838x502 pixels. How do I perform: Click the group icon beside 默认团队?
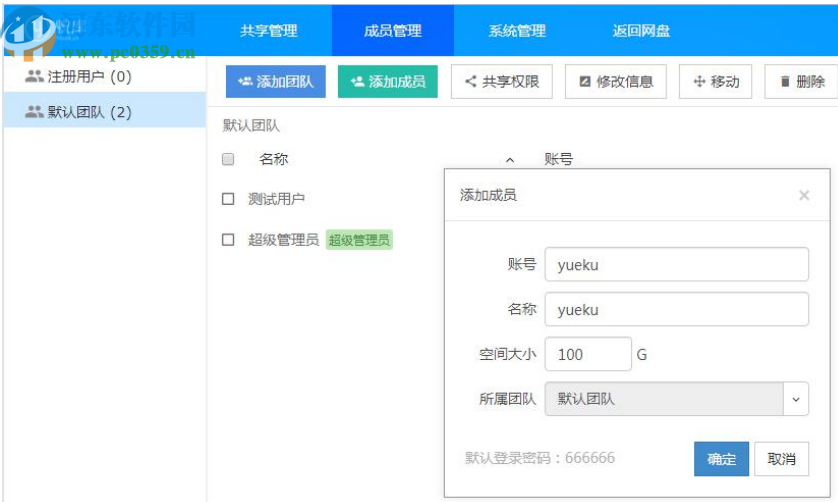pos(34,112)
